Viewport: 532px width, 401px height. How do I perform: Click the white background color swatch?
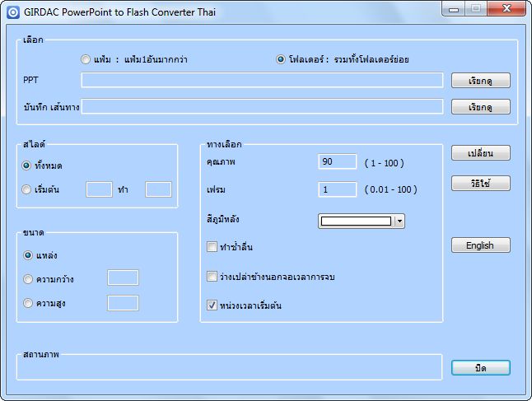click(356, 221)
